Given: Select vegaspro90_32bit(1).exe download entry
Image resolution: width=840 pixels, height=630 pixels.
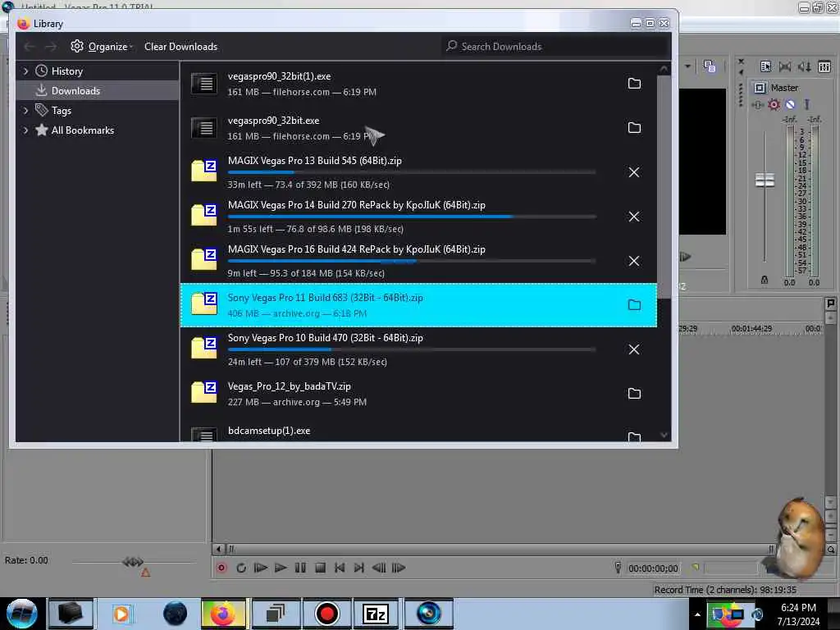Looking at the screenshot, I should click(418, 84).
